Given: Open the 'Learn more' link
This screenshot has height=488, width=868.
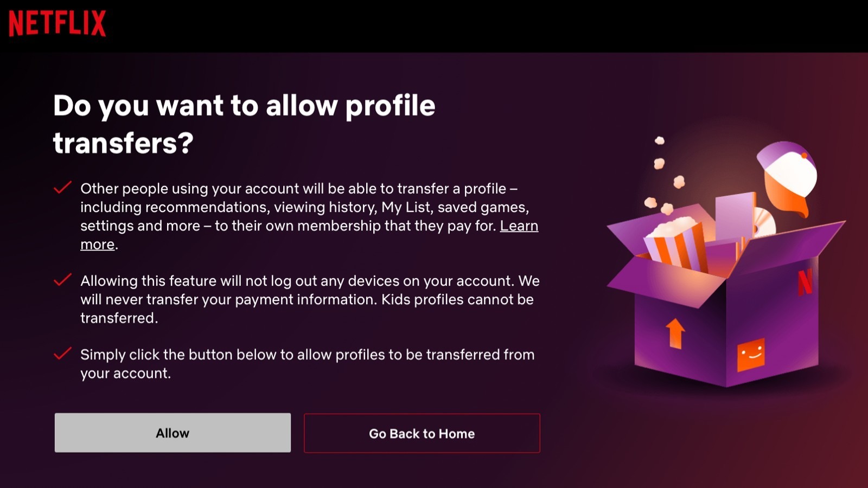Looking at the screenshot, I should [x=519, y=226].
